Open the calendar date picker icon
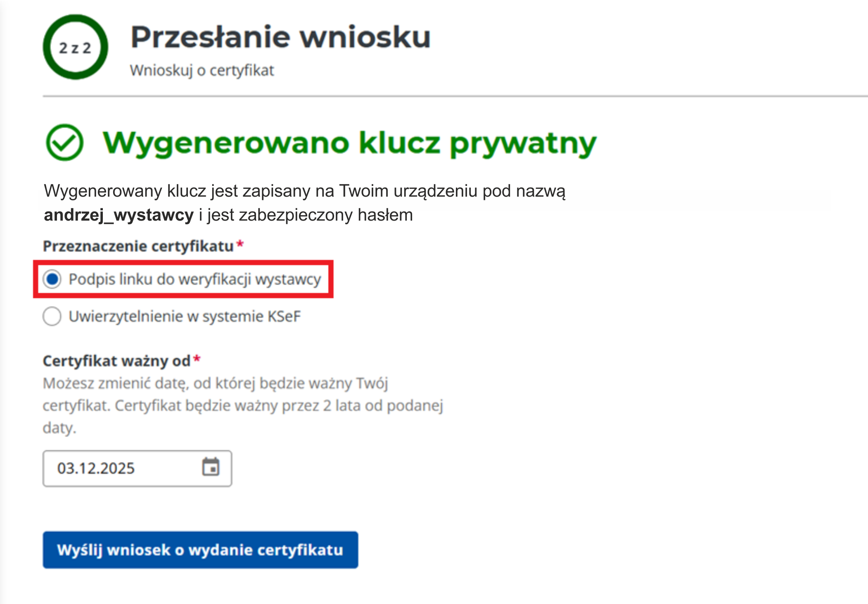 (x=211, y=467)
